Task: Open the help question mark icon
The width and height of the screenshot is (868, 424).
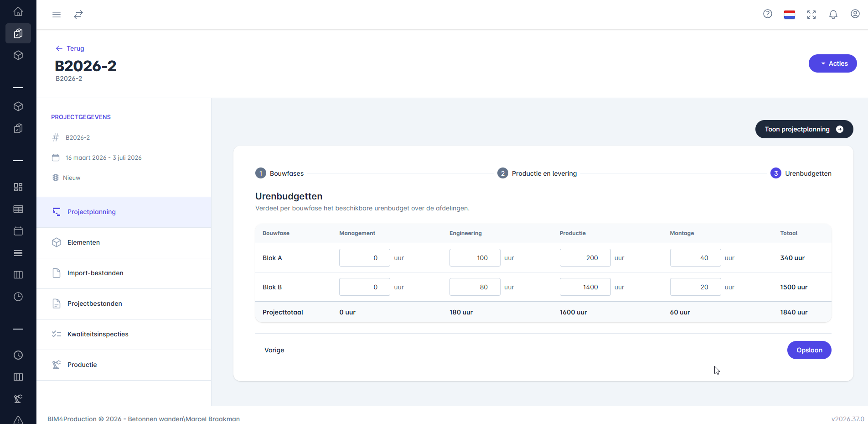Action: point(768,14)
